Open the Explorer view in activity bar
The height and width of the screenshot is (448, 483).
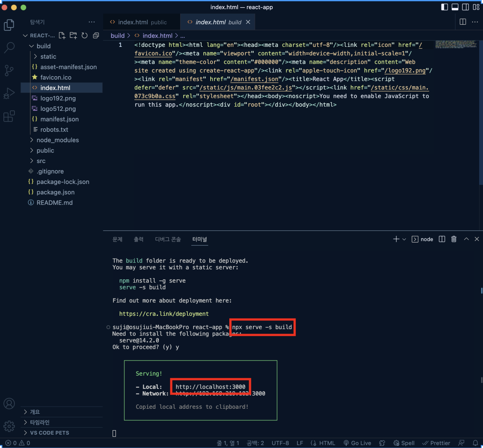(x=9, y=25)
